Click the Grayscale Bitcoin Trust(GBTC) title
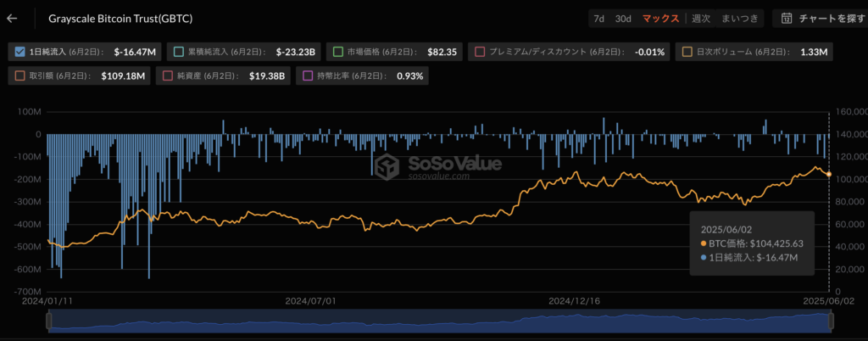 point(120,19)
